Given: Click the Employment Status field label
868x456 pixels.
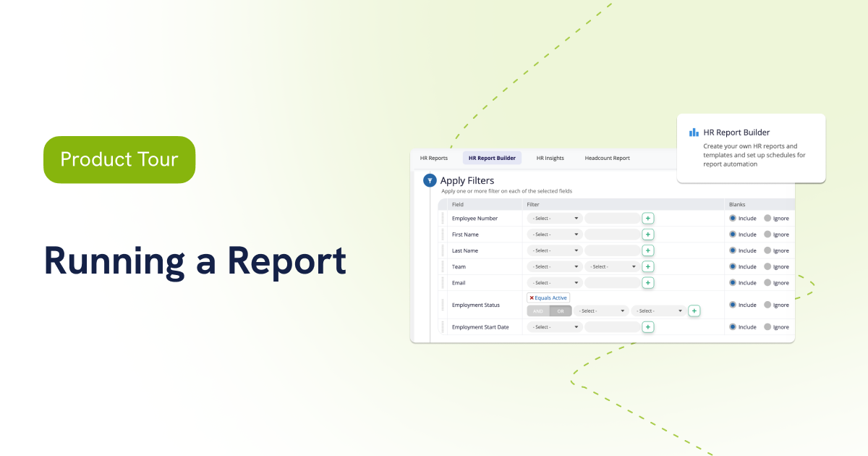Looking at the screenshot, I should pyautogui.click(x=476, y=305).
